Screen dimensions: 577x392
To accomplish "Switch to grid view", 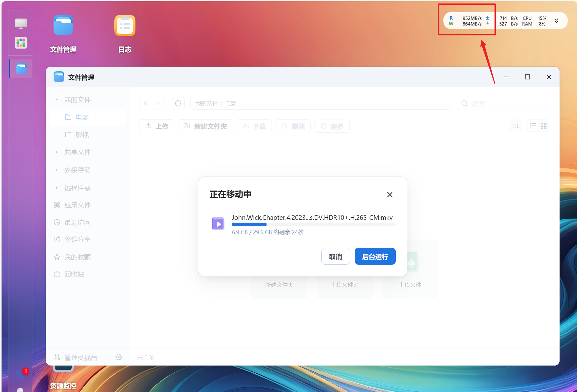I will point(544,126).
